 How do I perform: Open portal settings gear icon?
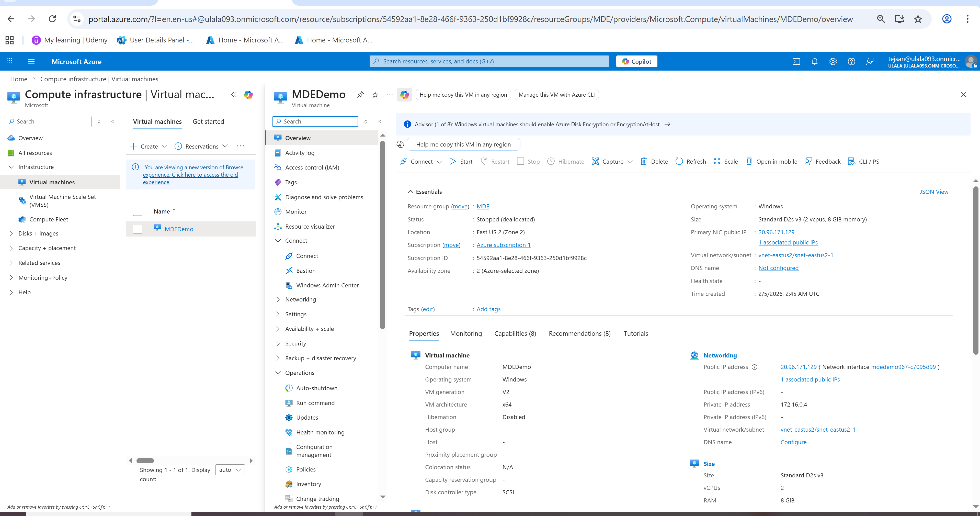click(x=833, y=62)
